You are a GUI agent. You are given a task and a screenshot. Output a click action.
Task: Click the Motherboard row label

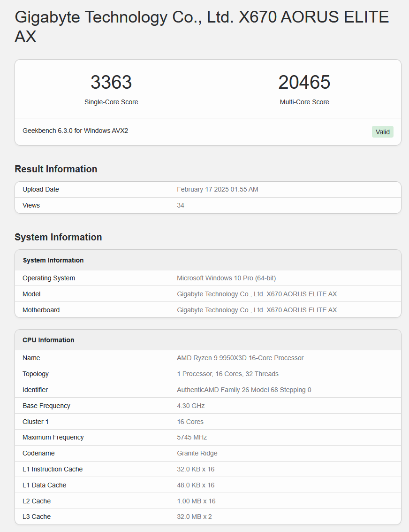click(x=41, y=310)
